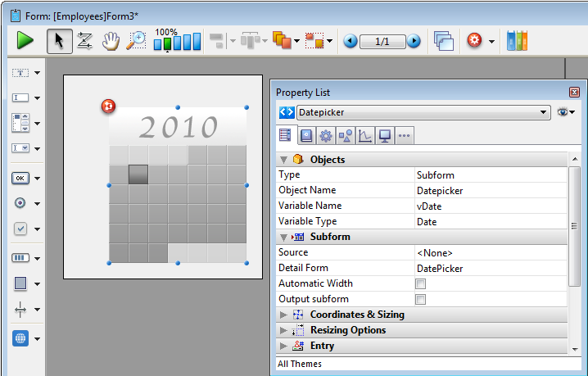Select the magnifying glass zoom tool
Image resolution: width=588 pixels, height=376 pixels.
(136, 40)
